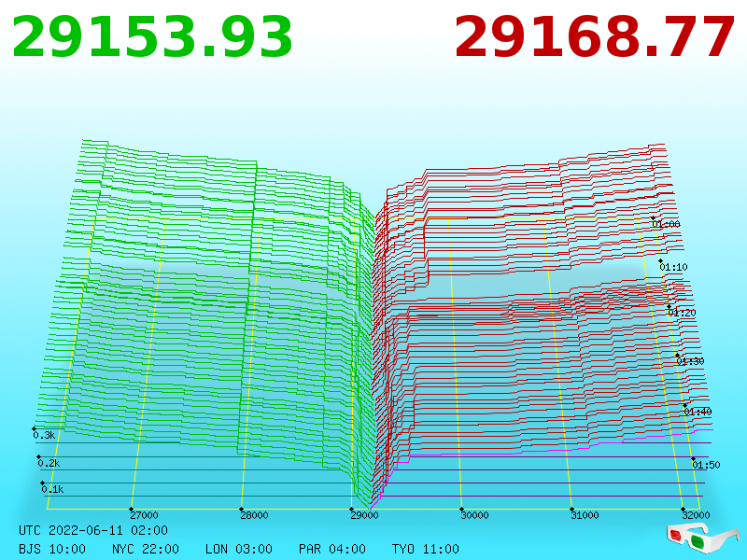The height and width of the screenshot is (560, 747).
Task: Click the 01:00 time marker
Action: coord(666,224)
